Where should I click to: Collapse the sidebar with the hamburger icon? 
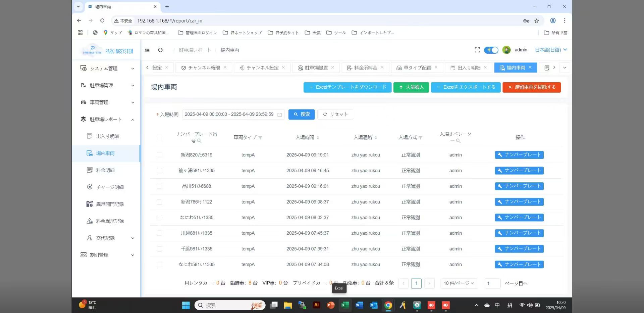click(x=147, y=50)
